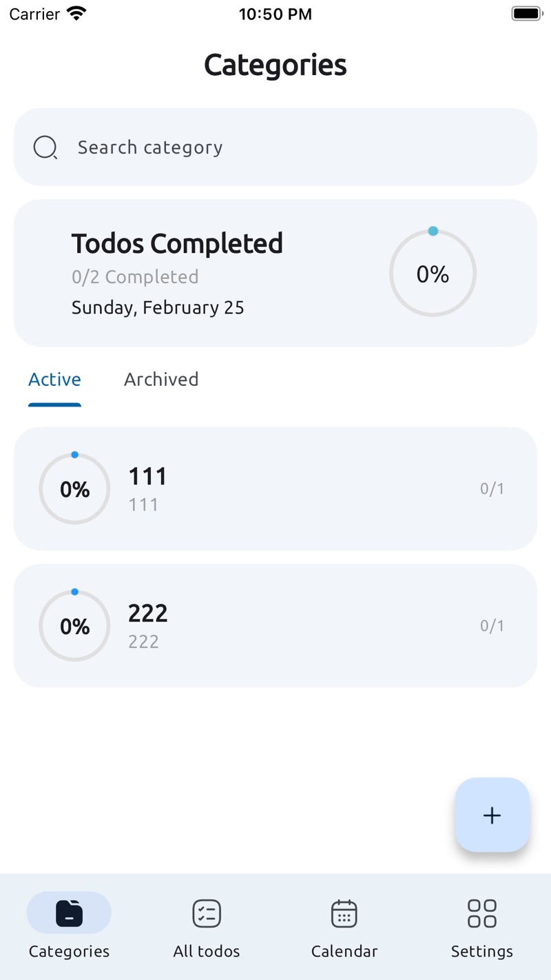Open the Calendar icon in bottom bar
The width and height of the screenshot is (551, 980).
point(344,913)
